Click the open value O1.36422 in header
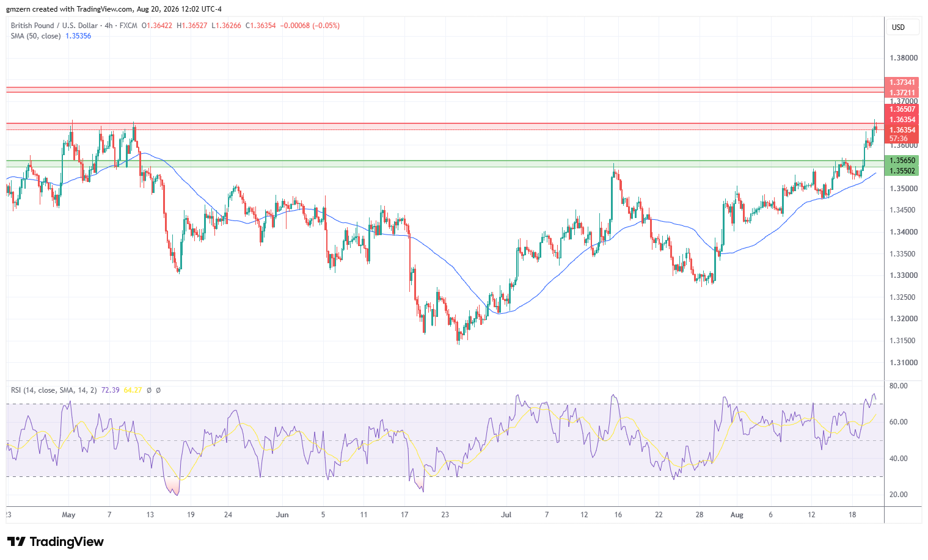Image resolution: width=928 pixels, height=560 pixels. click(x=157, y=26)
